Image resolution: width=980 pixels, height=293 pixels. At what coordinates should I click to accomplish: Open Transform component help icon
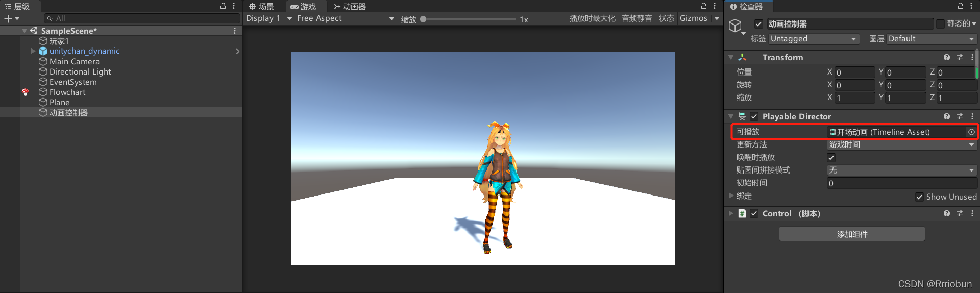pos(947,58)
